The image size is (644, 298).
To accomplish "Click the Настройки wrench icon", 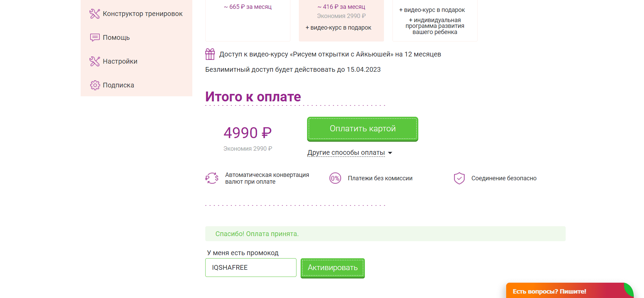I will tap(95, 61).
